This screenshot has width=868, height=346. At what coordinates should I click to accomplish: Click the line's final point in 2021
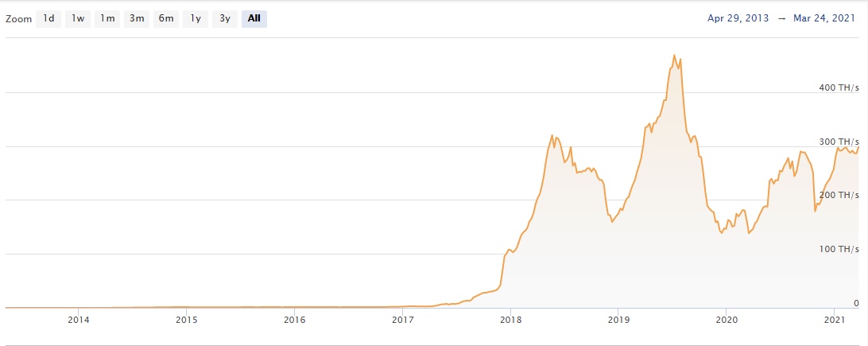point(858,146)
